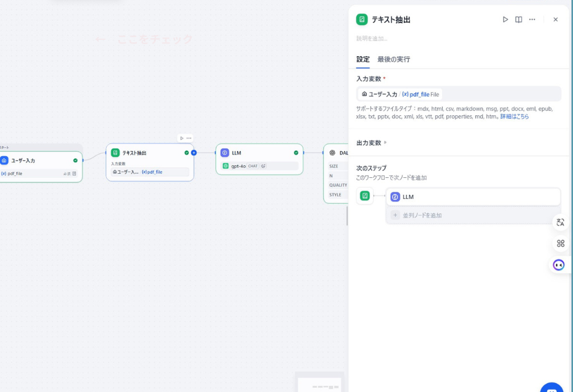The width and height of the screenshot is (573, 392).
Task: Click the DALL-E node icon
Action: 332,153
